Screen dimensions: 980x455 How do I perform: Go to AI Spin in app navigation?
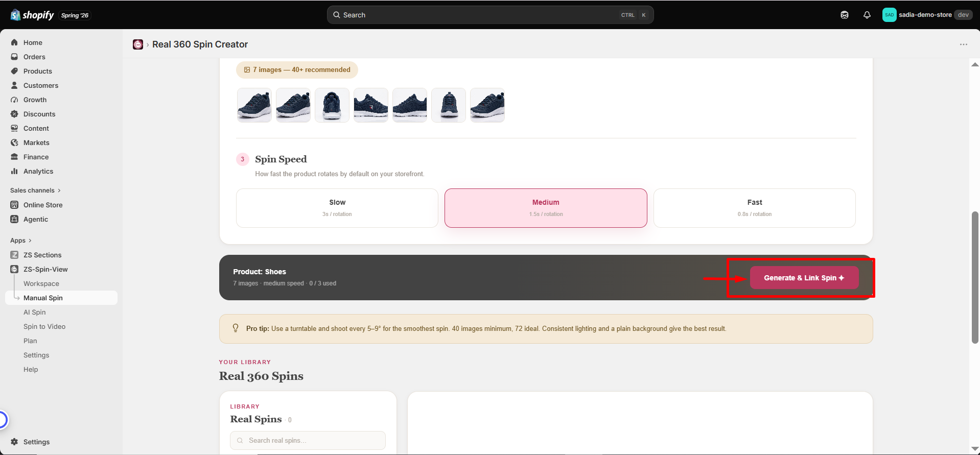click(35, 312)
